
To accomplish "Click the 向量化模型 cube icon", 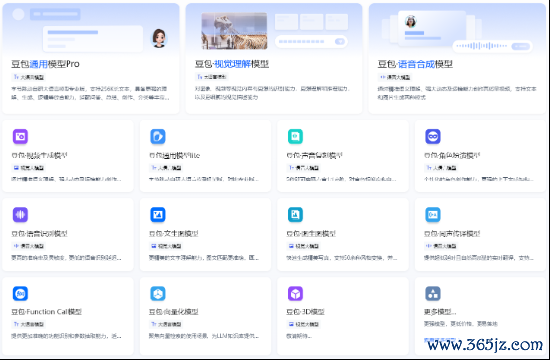I will coord(158,293).
